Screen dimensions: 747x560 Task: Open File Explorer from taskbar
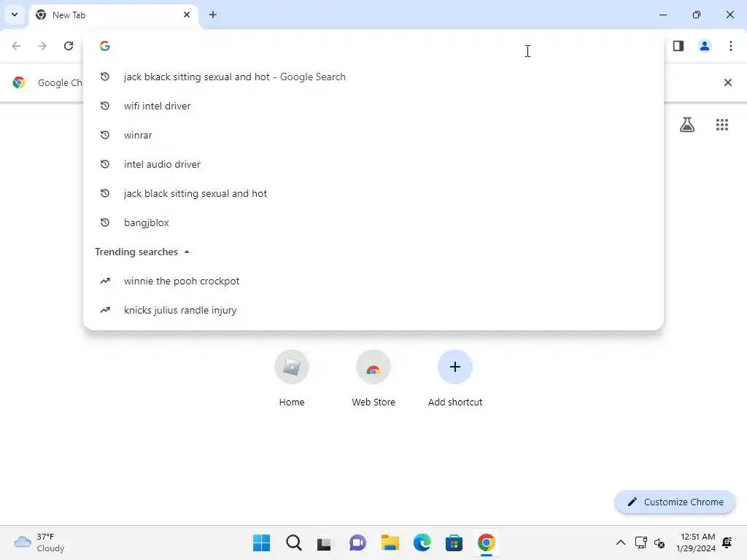(390, 542)
